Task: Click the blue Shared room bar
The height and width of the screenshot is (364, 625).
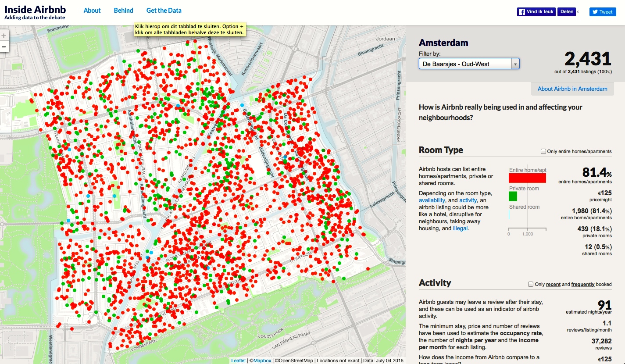Action: (x=509, y=214)
